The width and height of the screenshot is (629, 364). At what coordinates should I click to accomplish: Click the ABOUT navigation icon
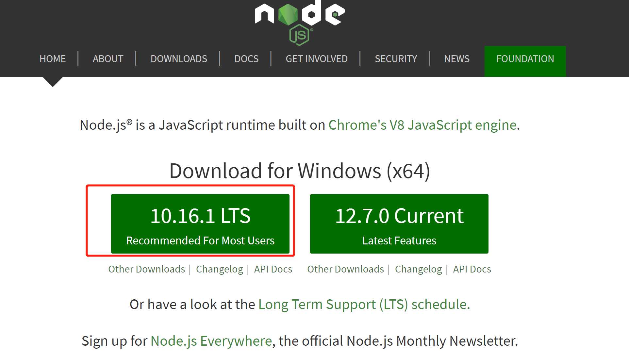coord(108,58)
